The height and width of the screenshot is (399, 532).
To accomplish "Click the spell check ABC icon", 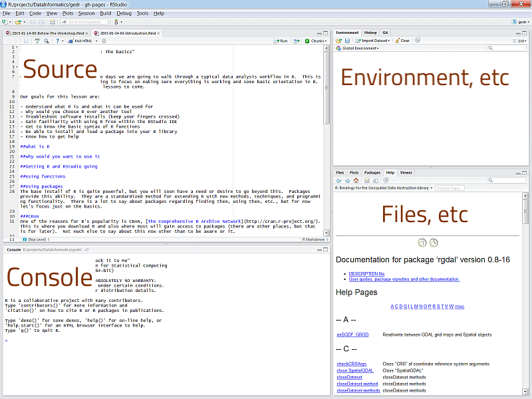I will pyautogui.click(x=37, y=41).
